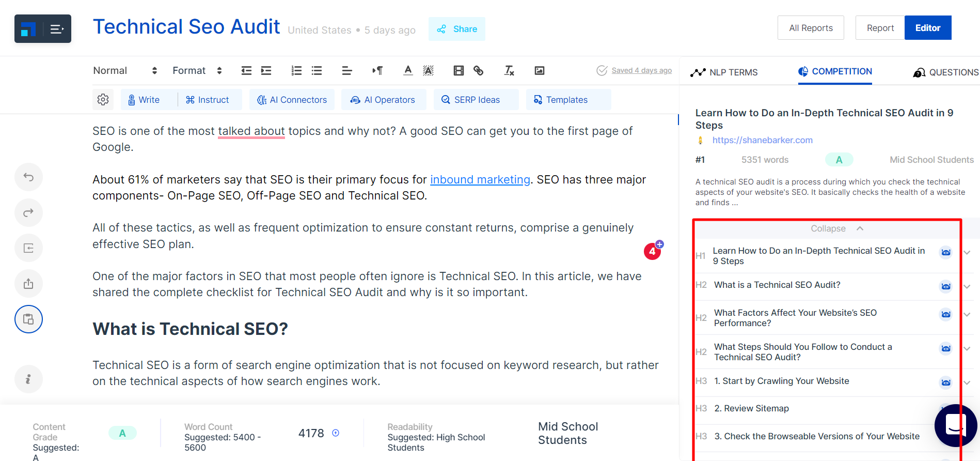This screenshot has width=980, height=461.
Task: Open the editor settings gear
Action: click(x=103, y=99)
